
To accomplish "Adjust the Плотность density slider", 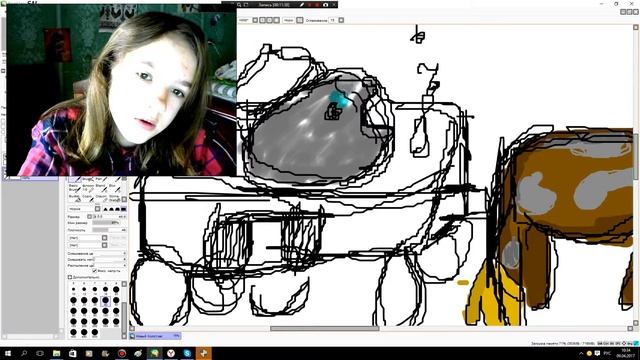I will click(x=109, y=230).
